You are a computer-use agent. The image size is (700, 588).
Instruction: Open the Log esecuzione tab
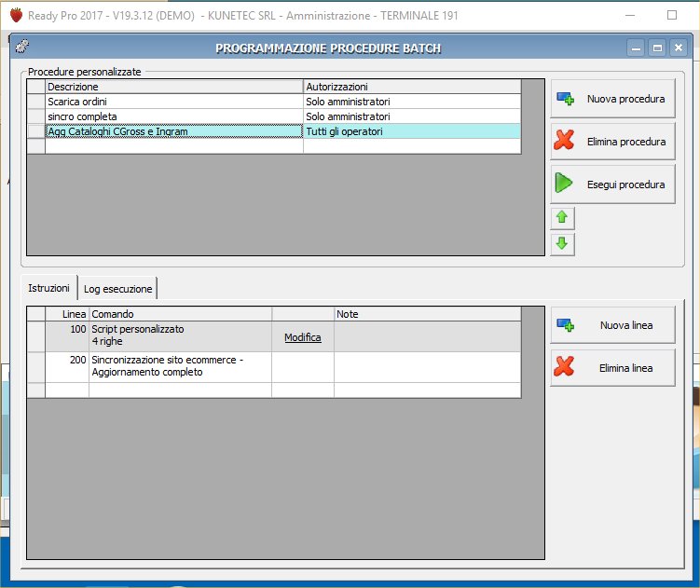tap(117, 289)
